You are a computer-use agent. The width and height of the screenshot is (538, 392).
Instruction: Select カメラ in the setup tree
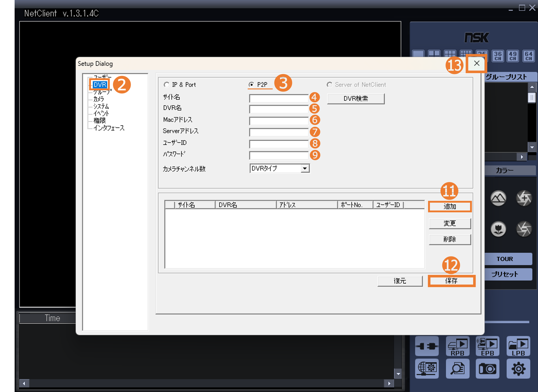click(99, 99)
